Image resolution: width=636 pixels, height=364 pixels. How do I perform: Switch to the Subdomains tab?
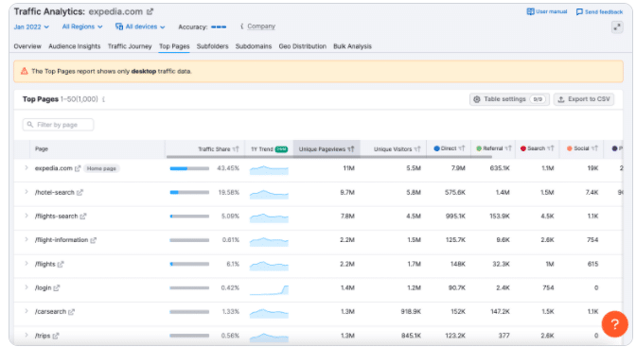254,46
